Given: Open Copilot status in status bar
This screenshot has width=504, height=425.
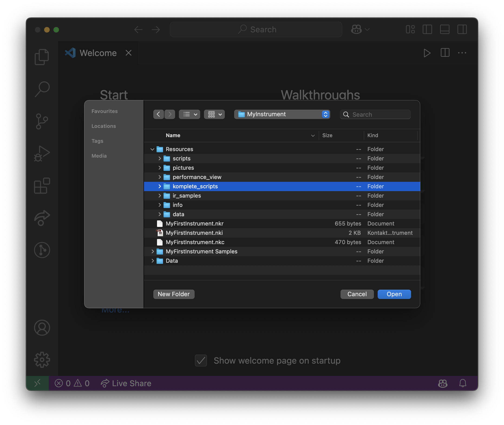Looking at the screenshot, I should click(442, 383).
